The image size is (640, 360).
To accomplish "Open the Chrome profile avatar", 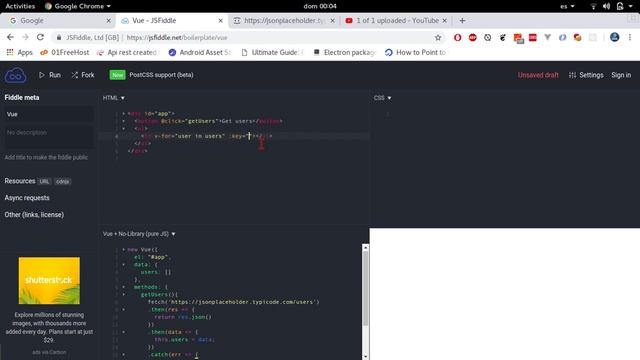I will point(614,37).
